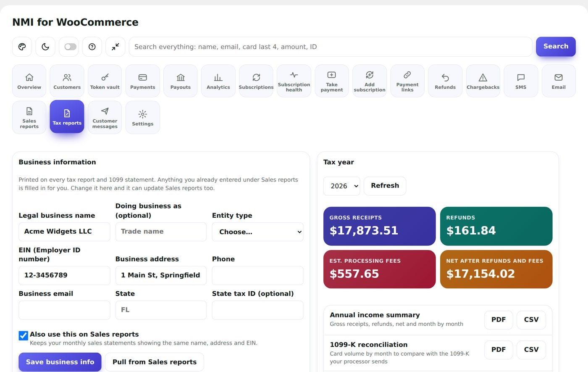This screenshot has width=588, height=372.
Task: Download 1099-K reconciliation CSV
Action: (x=531, y=350)
